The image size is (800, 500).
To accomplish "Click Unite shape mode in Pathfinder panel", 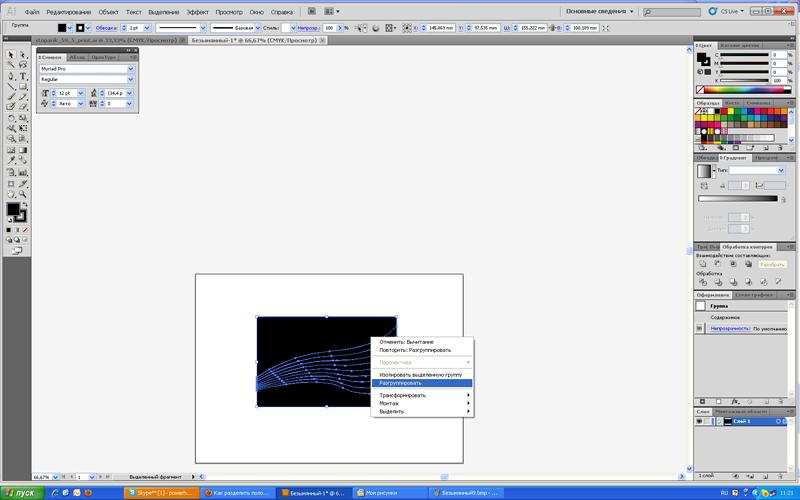I will (703, 264).
